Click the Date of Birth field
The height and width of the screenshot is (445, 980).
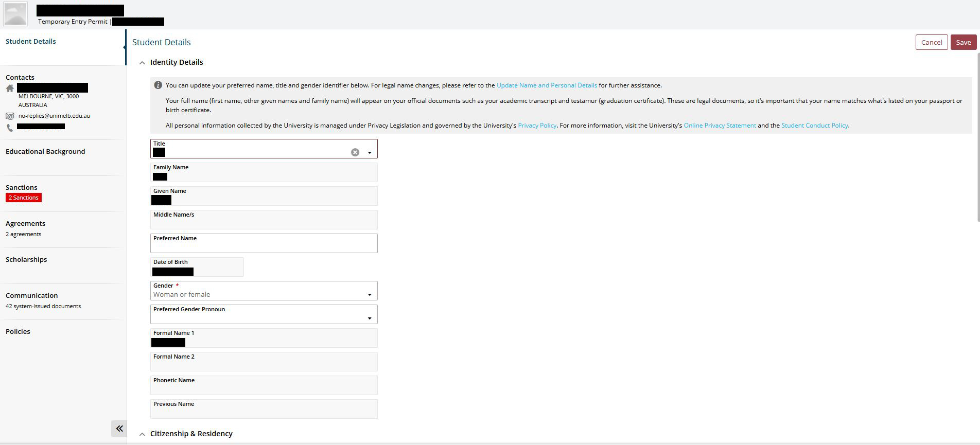coord(197,267)
